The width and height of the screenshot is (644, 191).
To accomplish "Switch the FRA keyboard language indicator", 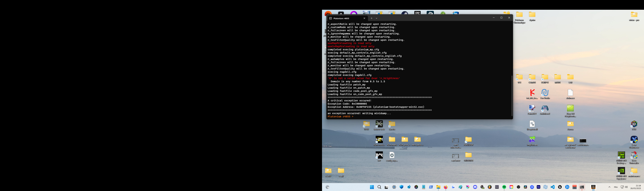I will pyautogui.click(x=616, y=187).
